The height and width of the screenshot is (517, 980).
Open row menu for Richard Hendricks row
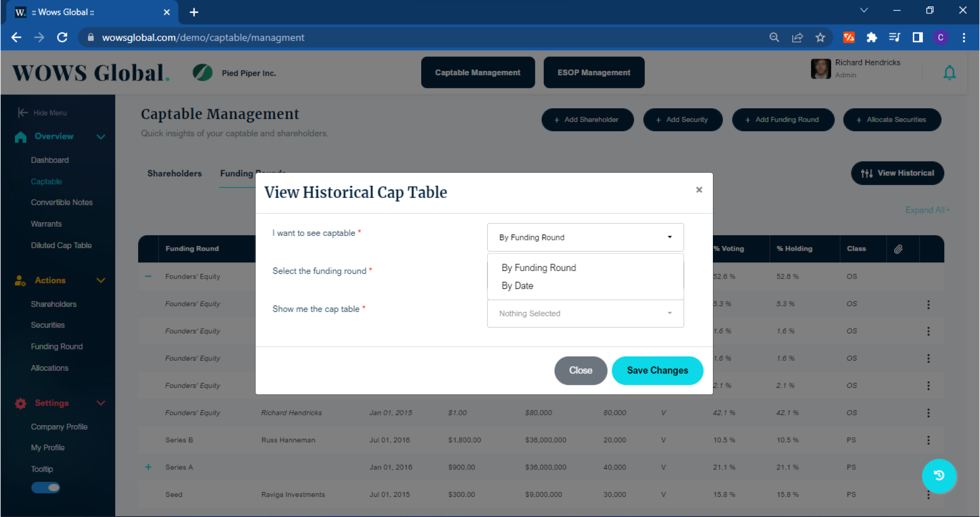point(928,413)
